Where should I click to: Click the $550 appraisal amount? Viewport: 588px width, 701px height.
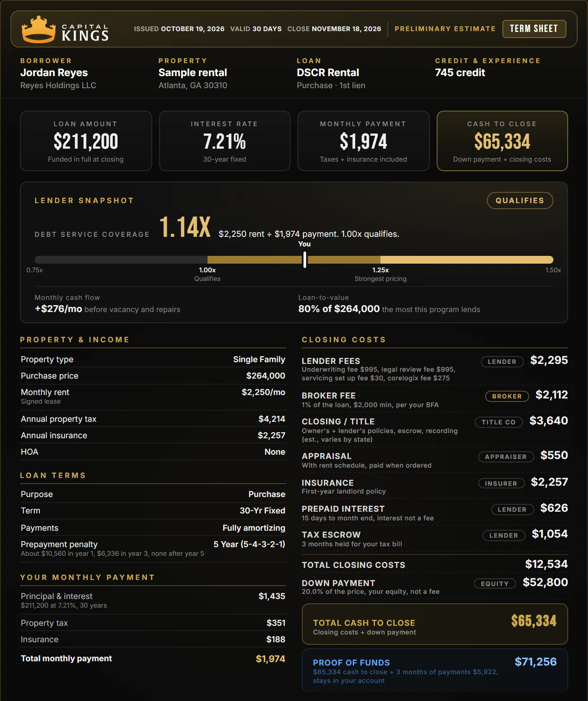pos(554,456)
